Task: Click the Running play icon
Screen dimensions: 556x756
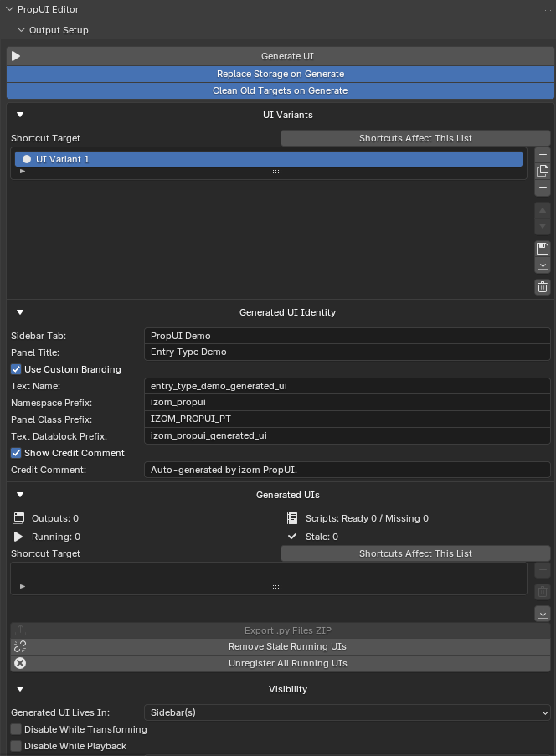Action: tap(18, 537)
